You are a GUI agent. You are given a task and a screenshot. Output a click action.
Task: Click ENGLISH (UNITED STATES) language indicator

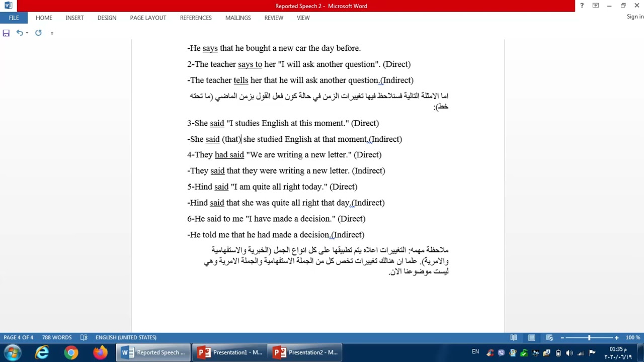tap(126, 337)
